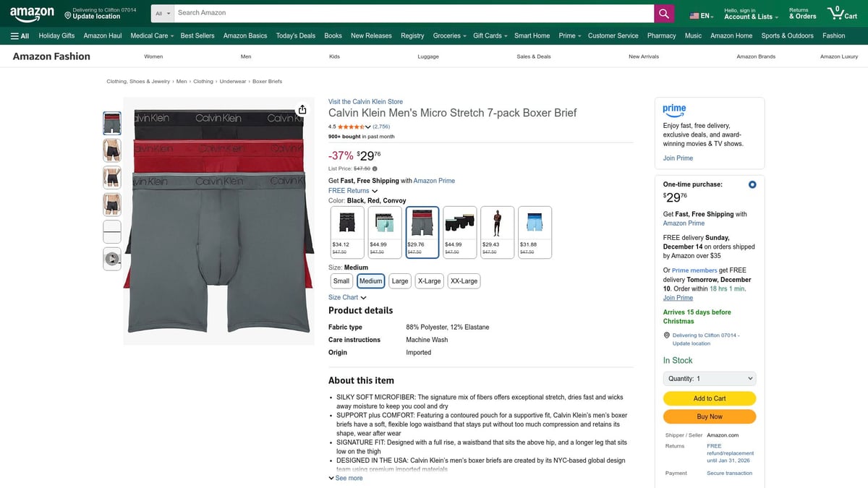Select the XX-Large size option
Screen dimensions: 868x488
point(463,281)
